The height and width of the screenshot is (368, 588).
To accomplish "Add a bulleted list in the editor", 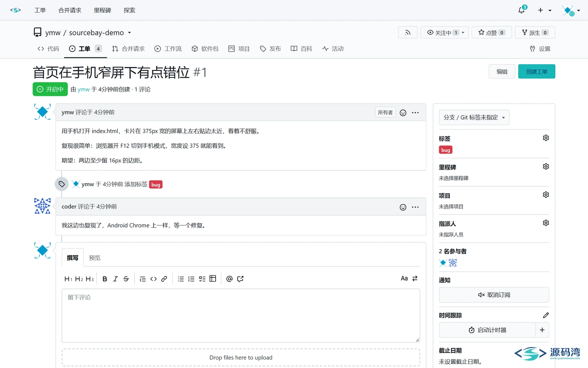I will click(181, 279).
